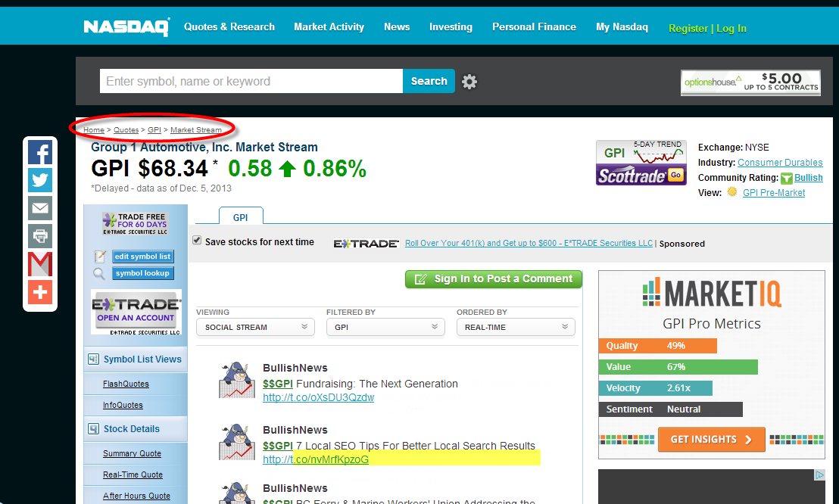Share via email envelope icon
Screen dimensions: 839x504
tap(40, 207)
